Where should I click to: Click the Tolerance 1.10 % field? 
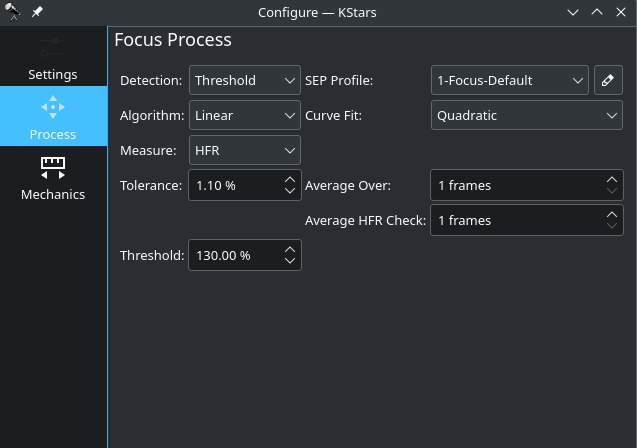click(x=245, y=185)
